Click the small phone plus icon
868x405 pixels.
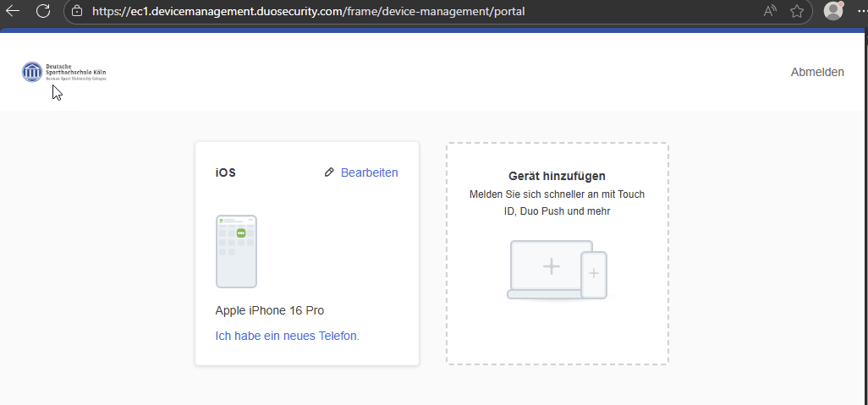tap(594, 273)
